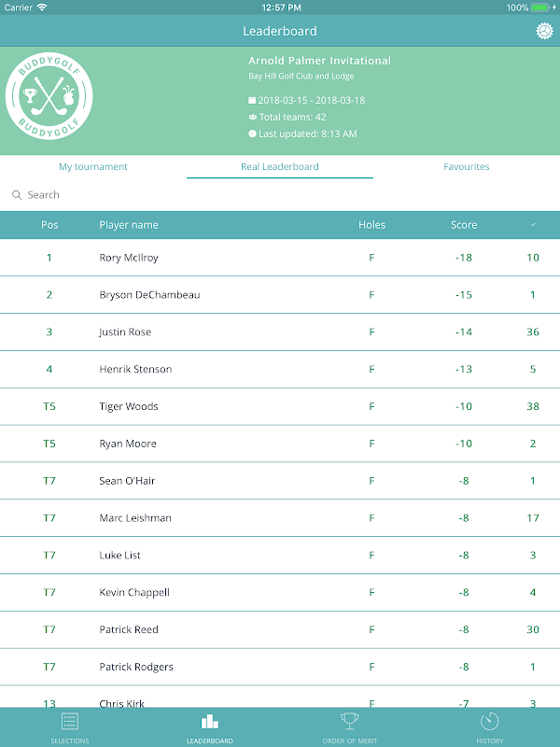
Task: Open Rory McIlroy player row
Action: (280, 258)
